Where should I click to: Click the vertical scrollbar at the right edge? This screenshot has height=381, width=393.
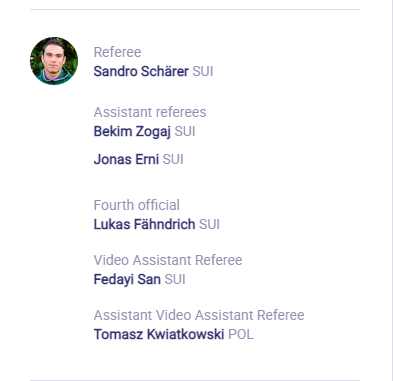pos(392,190)
